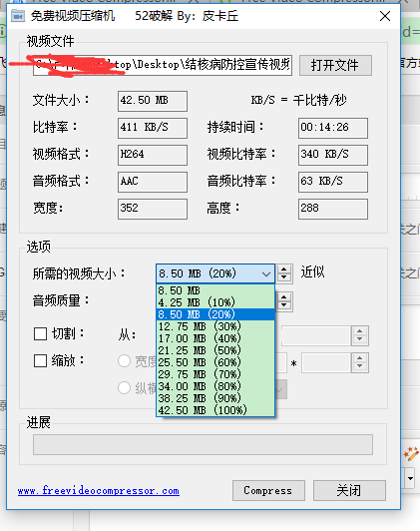Click the 高度 field 288
420x531 pixels.
[x=333, y=209]
